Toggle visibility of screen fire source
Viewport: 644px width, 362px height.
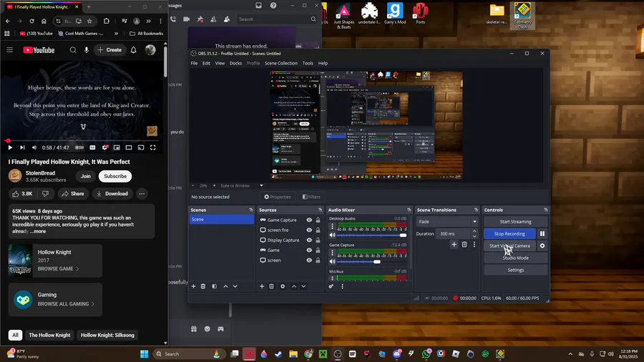tap(309, 230)
